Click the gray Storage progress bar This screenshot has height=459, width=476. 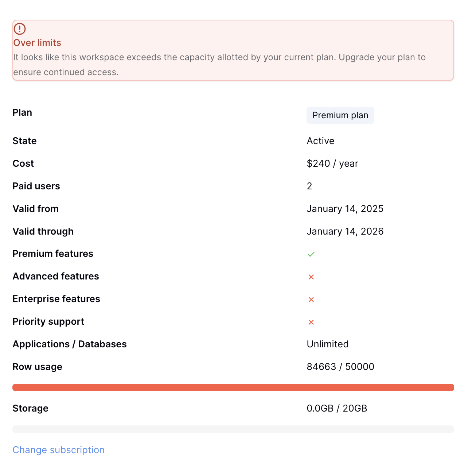pyautogui.click(x=233, y=429)
